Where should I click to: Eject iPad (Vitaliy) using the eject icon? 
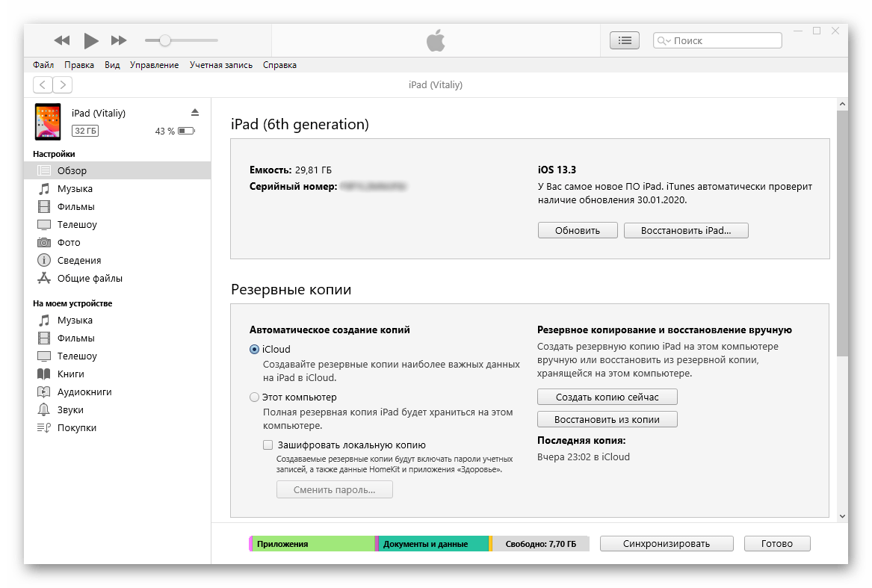(195, 113)
